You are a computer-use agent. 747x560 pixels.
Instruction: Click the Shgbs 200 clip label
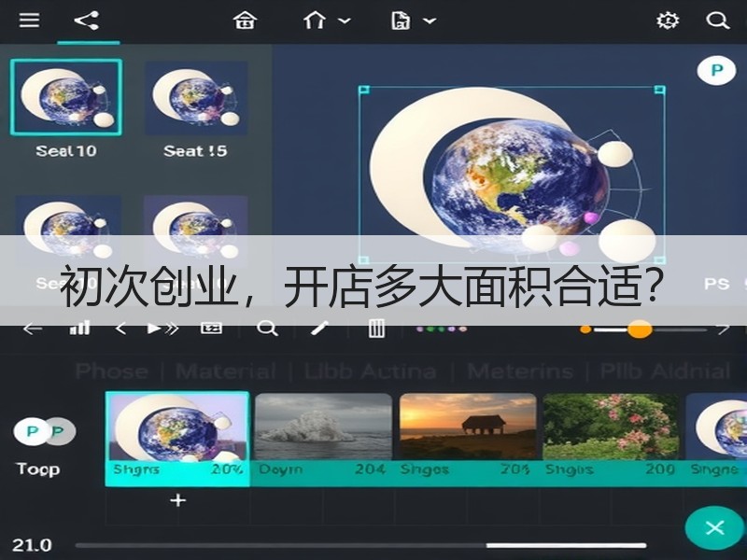(x=611, y=469)
